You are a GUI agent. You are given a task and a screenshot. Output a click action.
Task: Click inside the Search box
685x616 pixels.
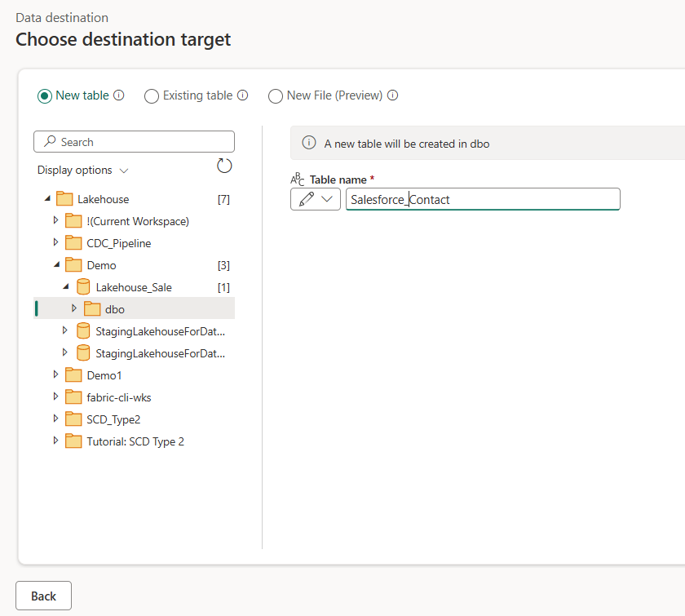134,142
